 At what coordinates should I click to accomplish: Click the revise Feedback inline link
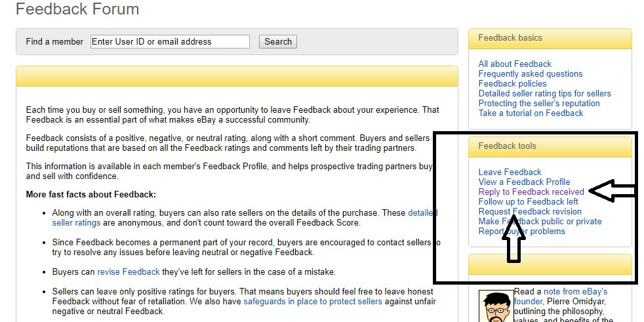click(x=129, y=272)
